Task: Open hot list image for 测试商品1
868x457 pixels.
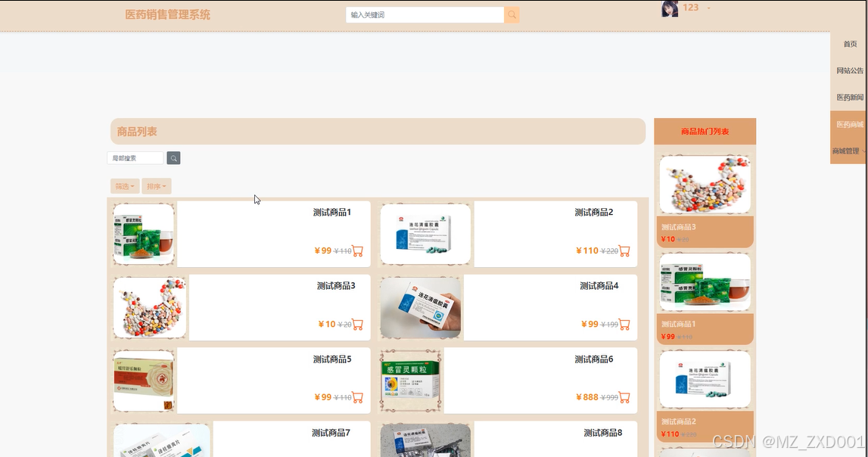Action: [705, 282]
